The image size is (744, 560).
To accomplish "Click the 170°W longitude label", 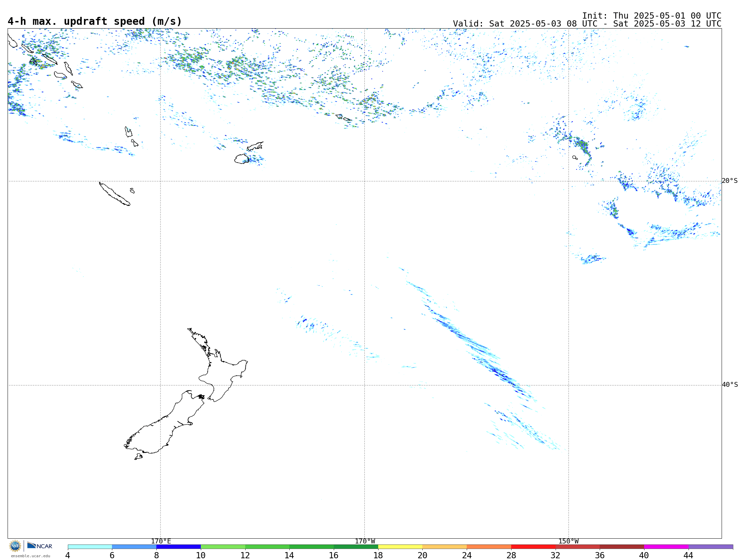I will click(365, 541).
